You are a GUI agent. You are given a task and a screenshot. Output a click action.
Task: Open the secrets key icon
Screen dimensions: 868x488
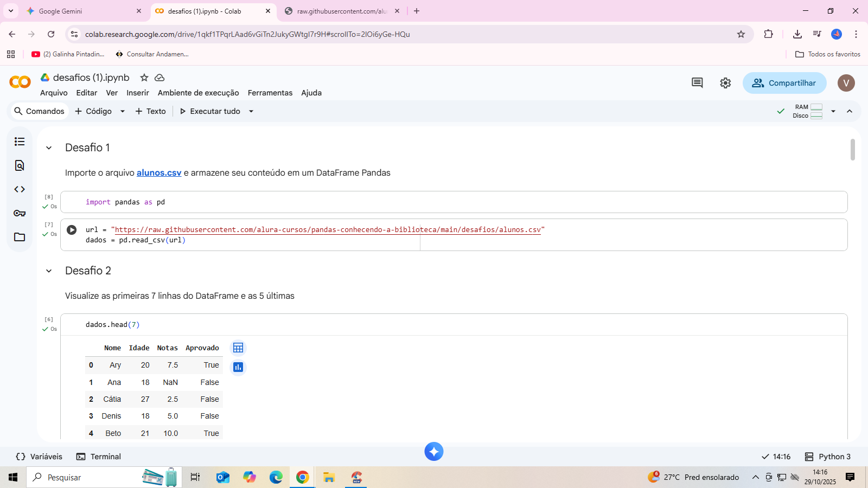[x=20, y=213]
